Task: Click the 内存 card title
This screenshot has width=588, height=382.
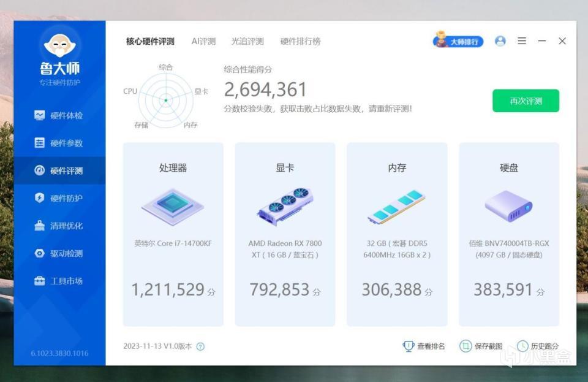Action: tap(397, 167)
